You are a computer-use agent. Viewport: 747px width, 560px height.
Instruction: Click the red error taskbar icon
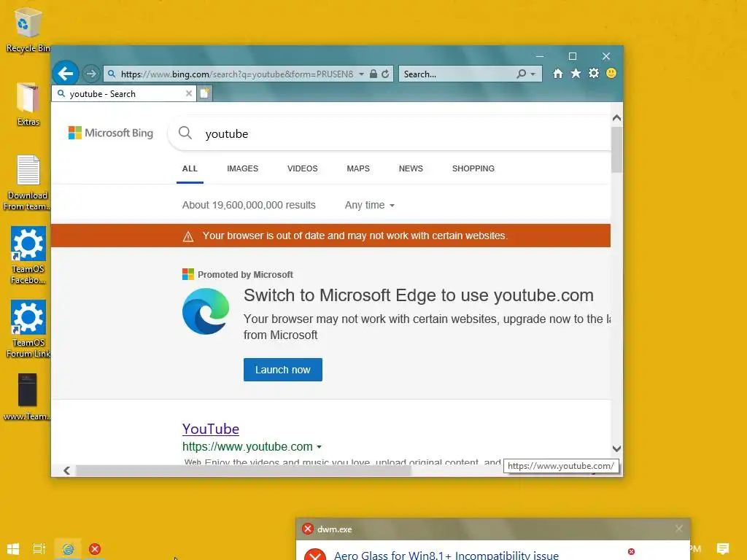(94, 548)
